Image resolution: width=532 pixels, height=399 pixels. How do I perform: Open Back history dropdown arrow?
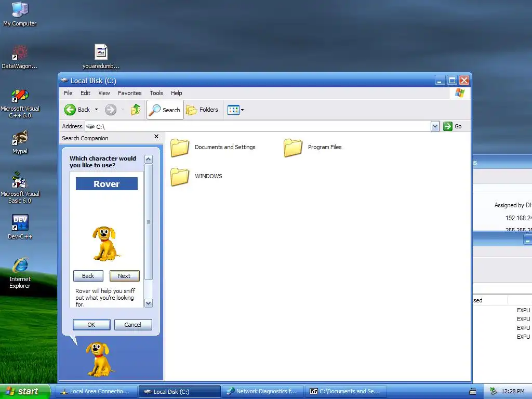[96, 110]
